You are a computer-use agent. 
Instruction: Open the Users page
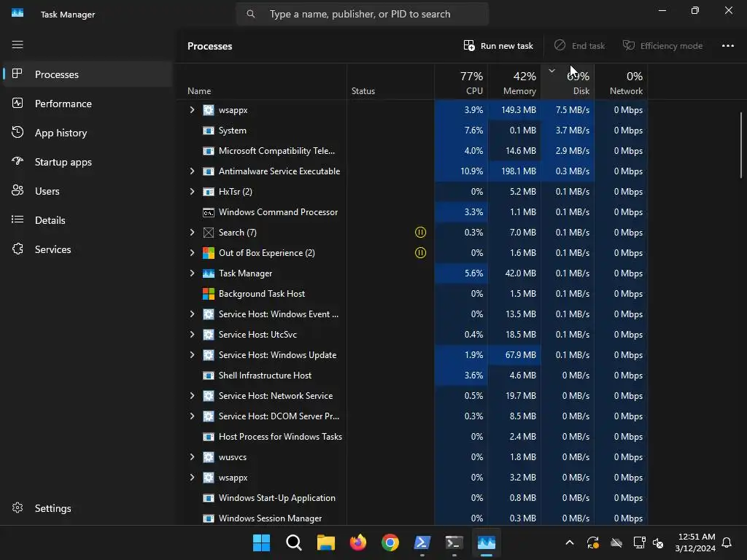(x=88, y=191)
